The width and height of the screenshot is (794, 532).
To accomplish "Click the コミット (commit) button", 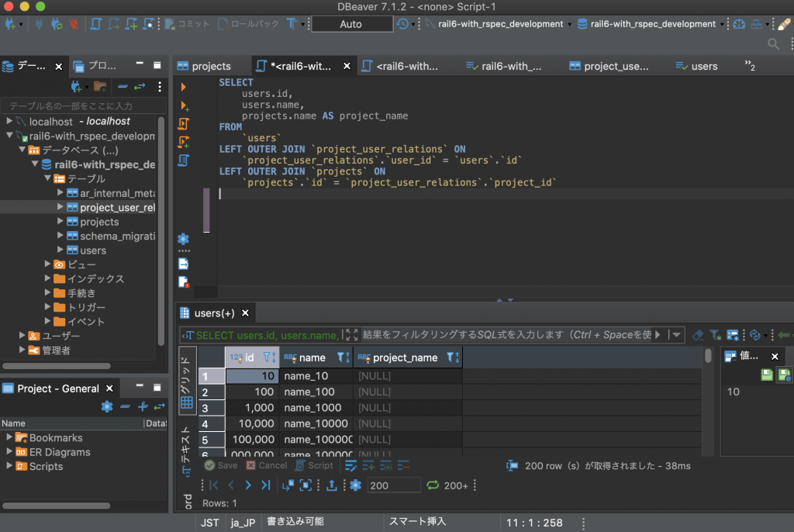I will (188, 24).
